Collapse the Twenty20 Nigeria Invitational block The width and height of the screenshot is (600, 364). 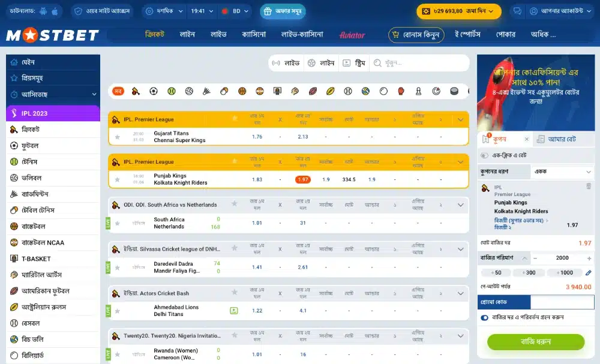pyautogui.click(x=460, y=336)
